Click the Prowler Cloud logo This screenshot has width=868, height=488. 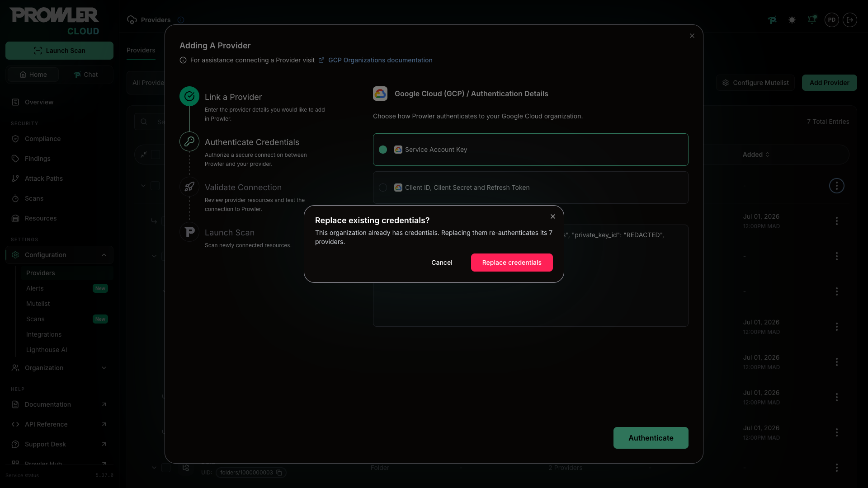[x=54, y=21]
